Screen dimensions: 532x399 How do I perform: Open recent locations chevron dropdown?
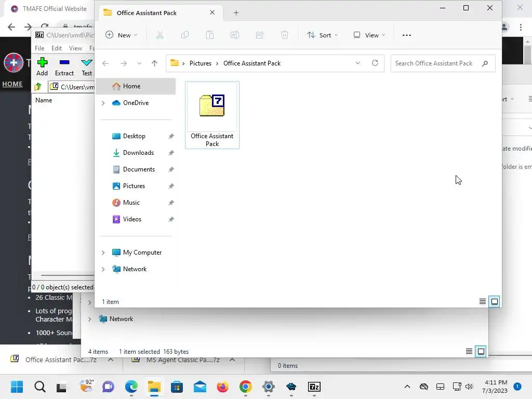point(139,63)
